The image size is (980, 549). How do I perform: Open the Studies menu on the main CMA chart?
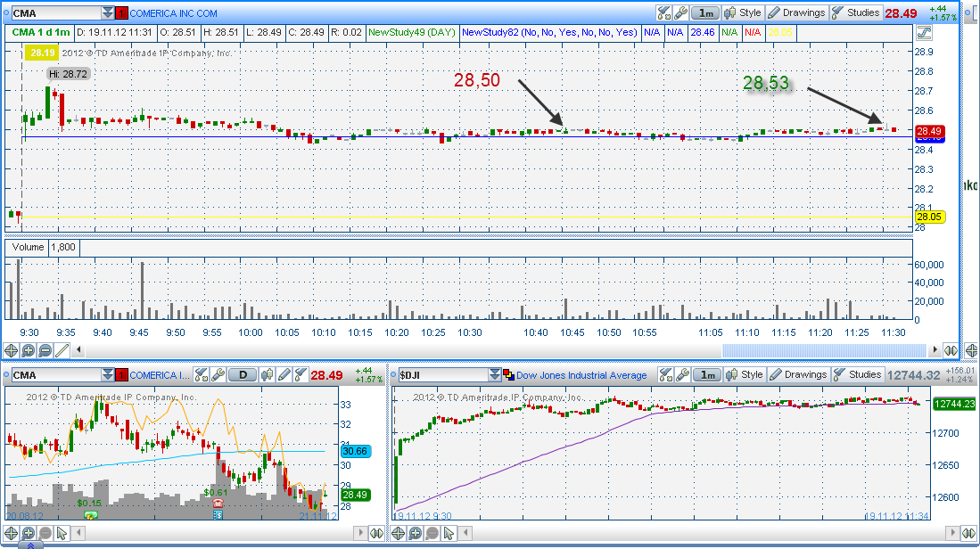pos(856,12)
